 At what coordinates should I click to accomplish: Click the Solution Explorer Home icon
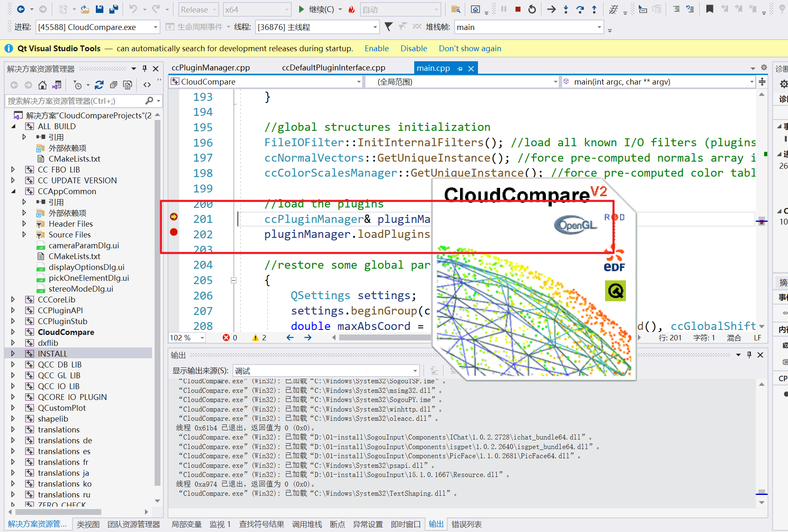(42, 85)
